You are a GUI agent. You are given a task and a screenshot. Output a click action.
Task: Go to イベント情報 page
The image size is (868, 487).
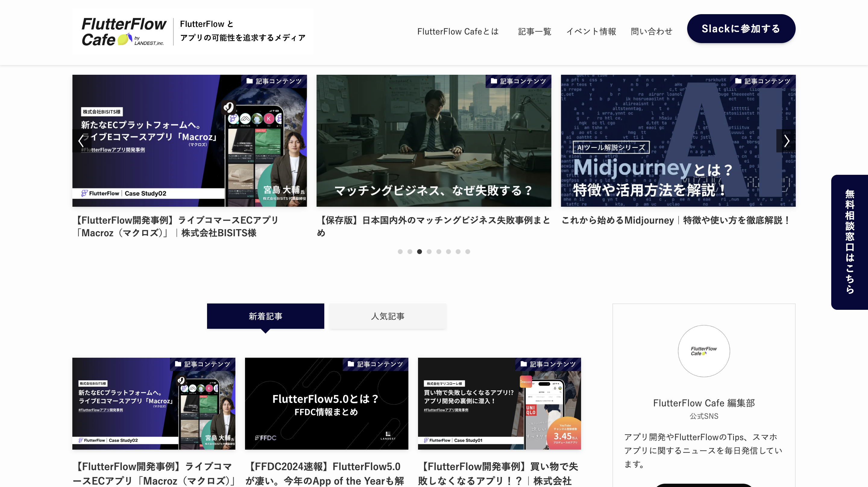[x=591, y=31]
